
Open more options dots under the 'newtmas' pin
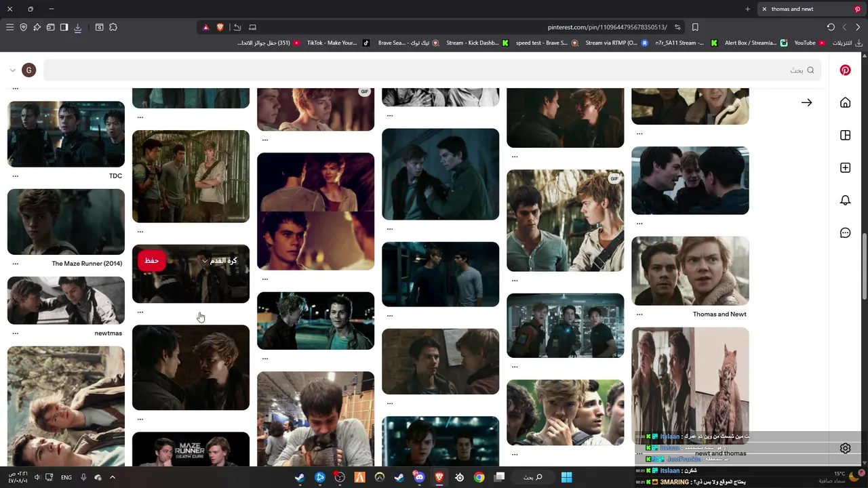(15, 333)
